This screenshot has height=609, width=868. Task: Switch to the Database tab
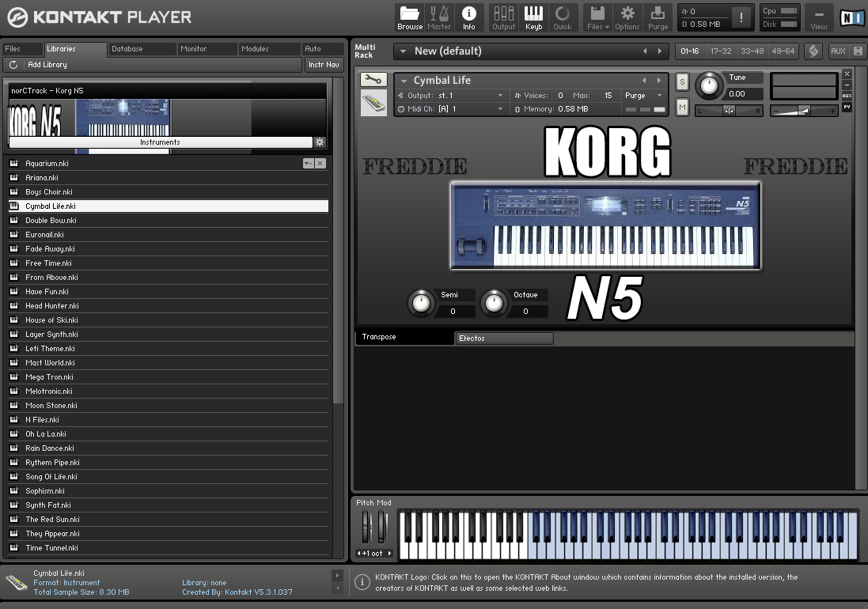(x=142, y=49)
